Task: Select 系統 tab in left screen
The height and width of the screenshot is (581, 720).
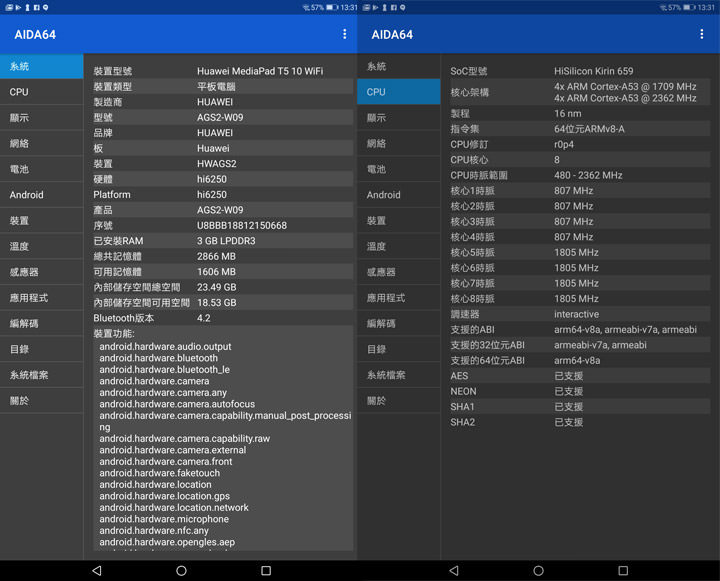Action: click(42, 66)
